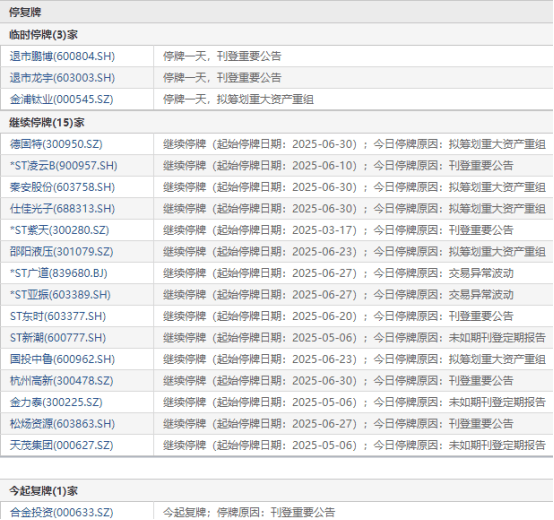The image size is (554, 520).
Task: Open stock link 金力泰(300225.SZ)
Action: pyautogui.click(x=56, y=403)
